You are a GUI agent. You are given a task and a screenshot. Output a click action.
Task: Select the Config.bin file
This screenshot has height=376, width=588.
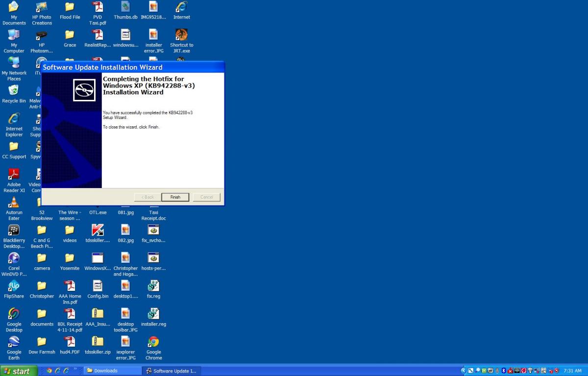tap(98, 290)
